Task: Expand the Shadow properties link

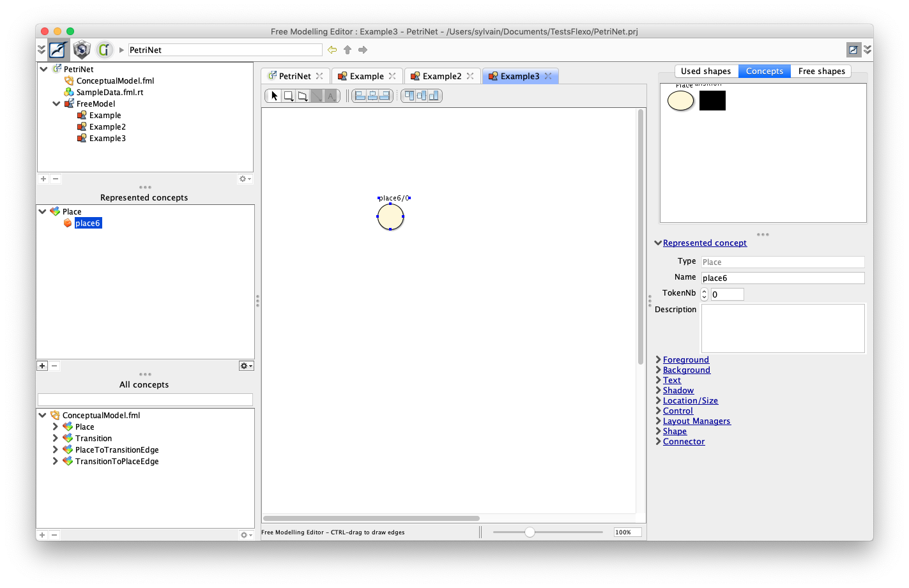Action: pyautogui.click(x=678, y=390)
